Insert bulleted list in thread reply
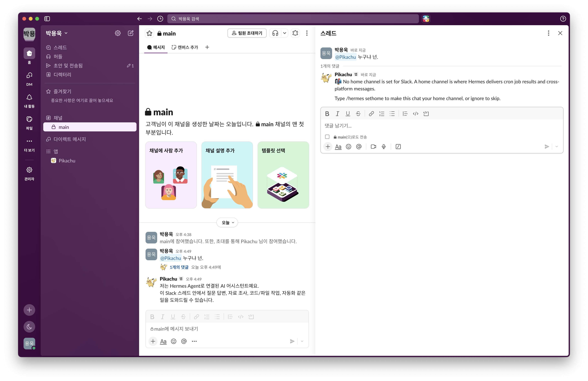Image resolution: width=588 pixels, height=381 pixels. click(392, 113)
